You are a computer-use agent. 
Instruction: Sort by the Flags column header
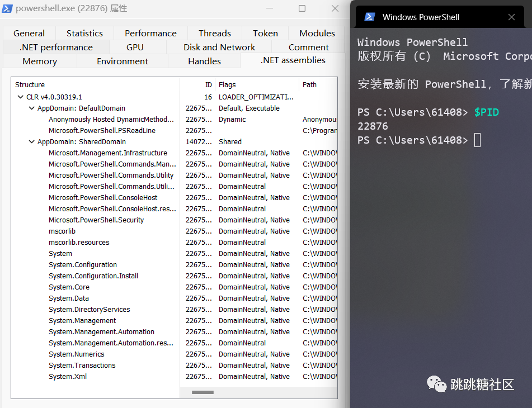pos(257,84)
